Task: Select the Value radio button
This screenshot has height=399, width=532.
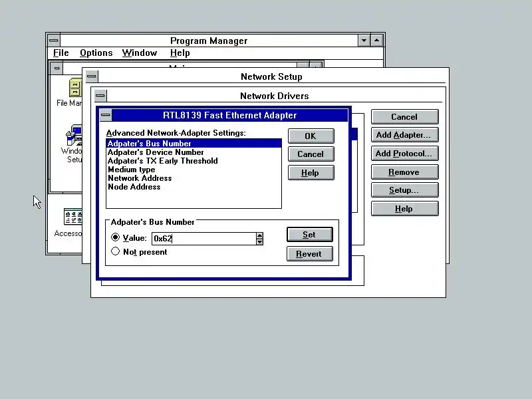Action: click(115, 237)
